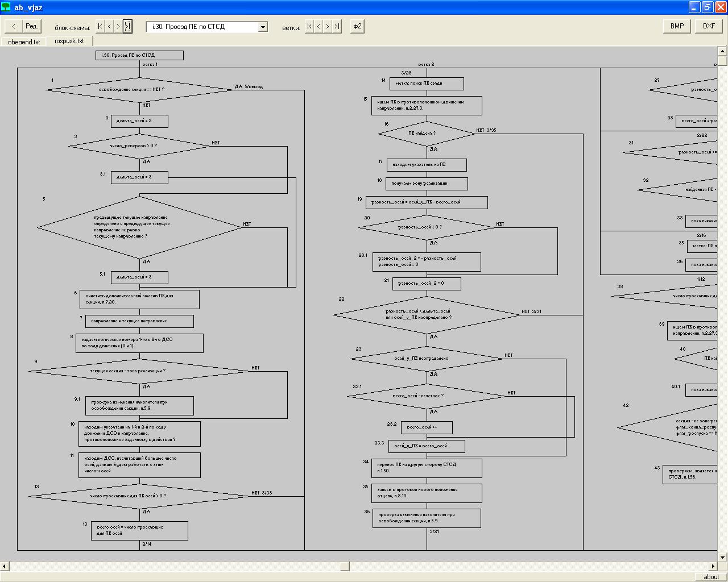Go to first branch in ветки navigation
Image resolution: width=728 pixels, height=582 pixels.
[309, 26]
